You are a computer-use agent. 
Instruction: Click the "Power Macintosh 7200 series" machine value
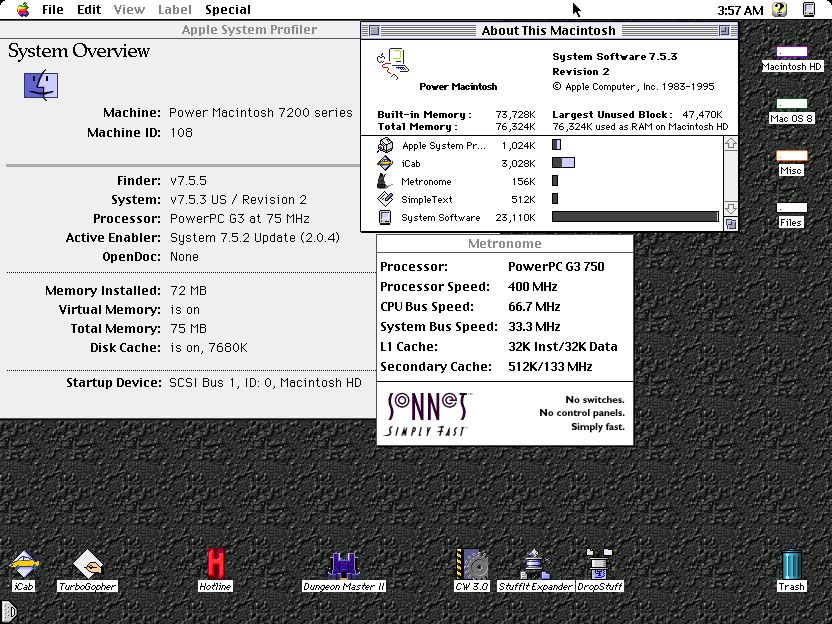tap(261, 112)
